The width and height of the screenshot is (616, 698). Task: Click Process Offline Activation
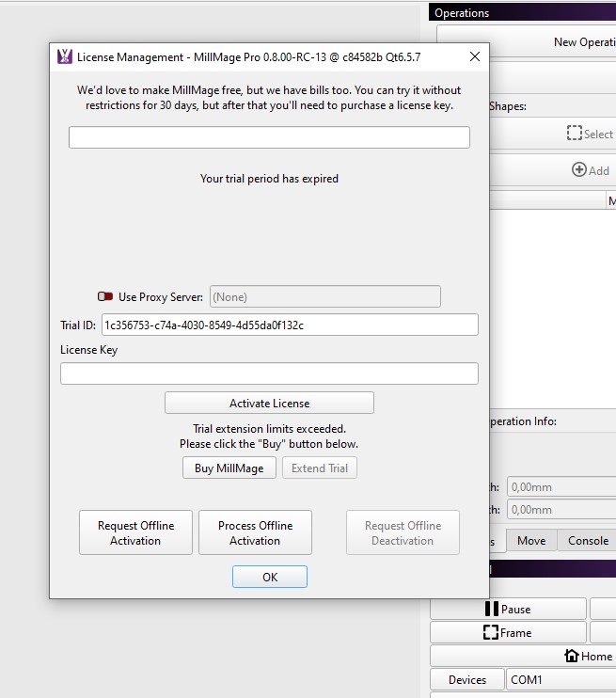[x=255, y=532]
